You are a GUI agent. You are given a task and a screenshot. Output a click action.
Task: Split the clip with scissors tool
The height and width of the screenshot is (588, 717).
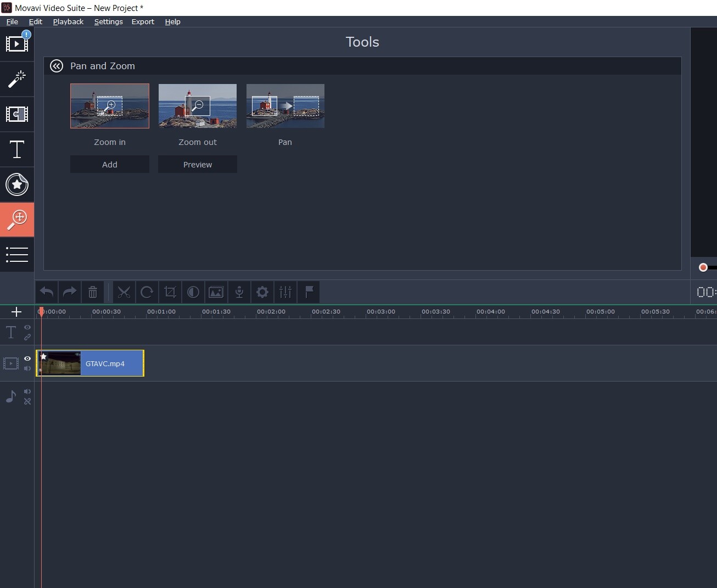[124, 292]
